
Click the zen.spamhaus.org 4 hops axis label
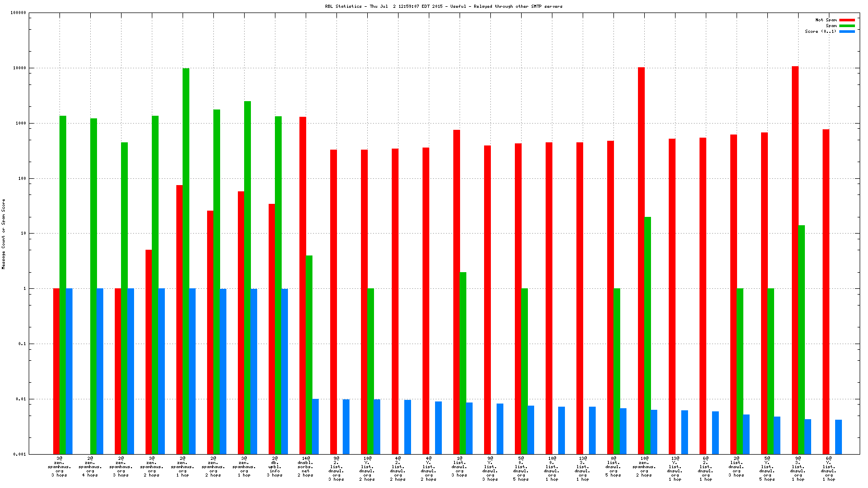[x=90, y=467]
